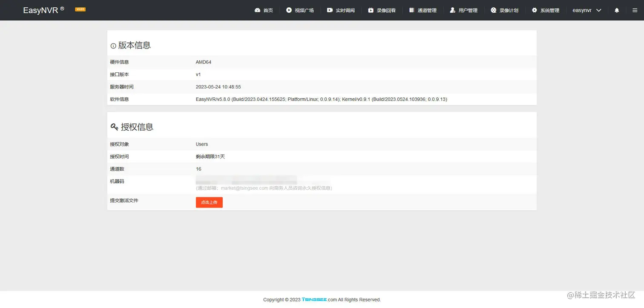Go to 实时调阅 menu
The width and height of the screenshot is (644, 308).
click(x=341, y=10)
